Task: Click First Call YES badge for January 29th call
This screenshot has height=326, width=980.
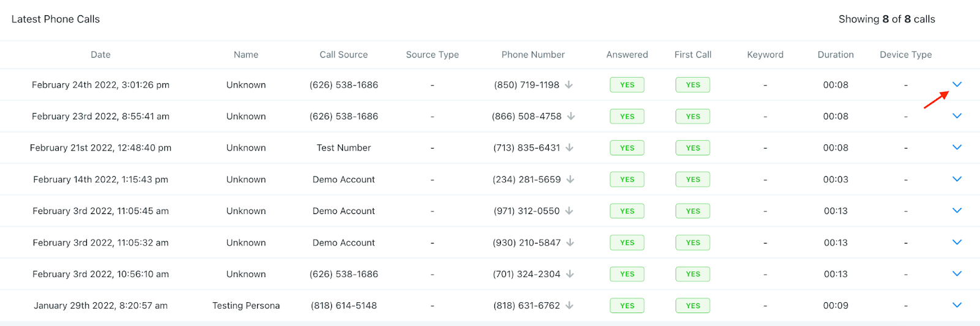Action: (693, 306)
